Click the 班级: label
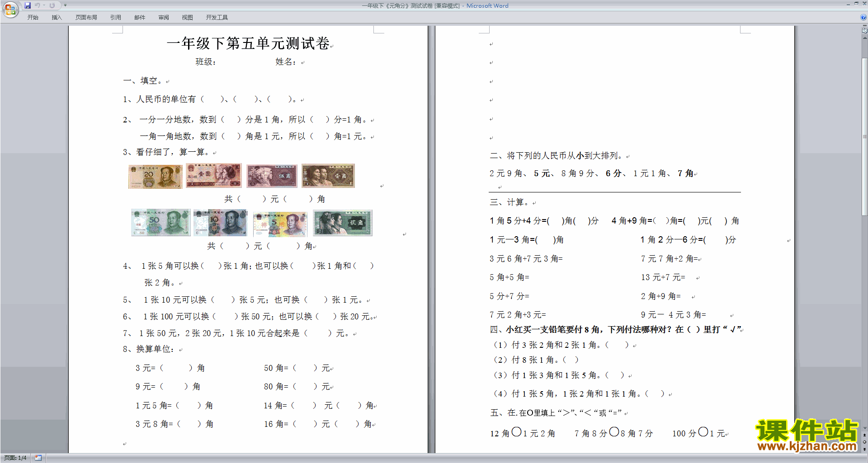 (x=206, y=62)
